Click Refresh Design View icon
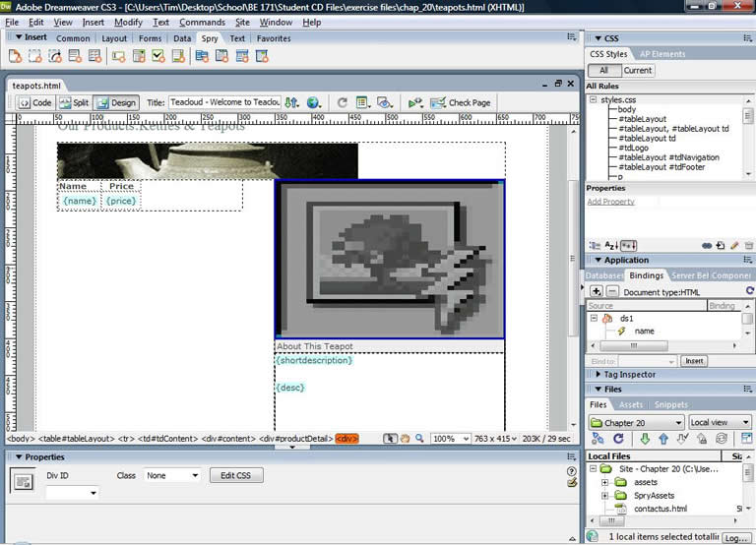756x545 pixels. [342, 102]
